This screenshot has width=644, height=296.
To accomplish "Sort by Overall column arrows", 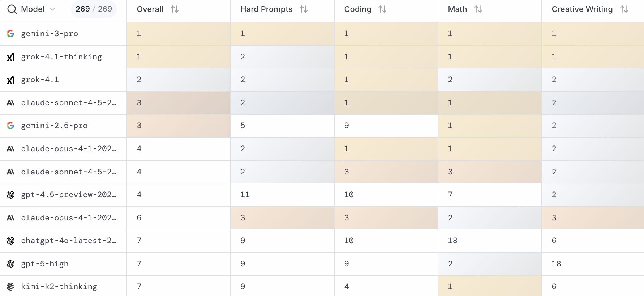I will [x=175, y=9].
